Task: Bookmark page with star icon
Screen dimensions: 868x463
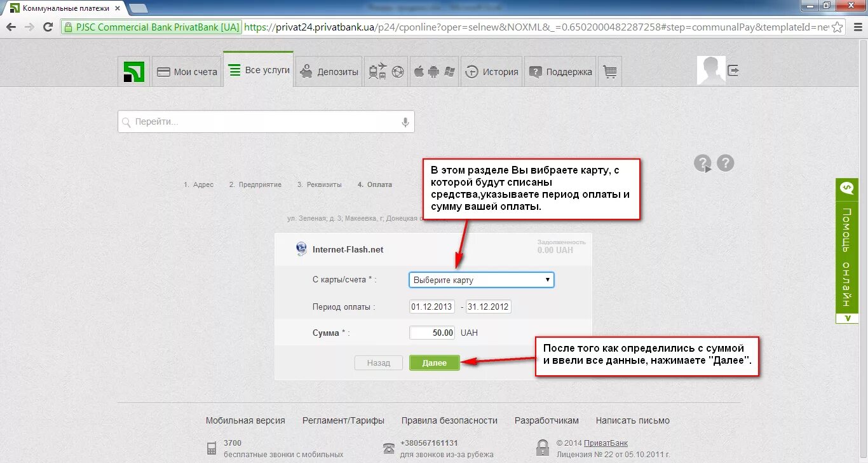Action: click(x=837, y=27)
